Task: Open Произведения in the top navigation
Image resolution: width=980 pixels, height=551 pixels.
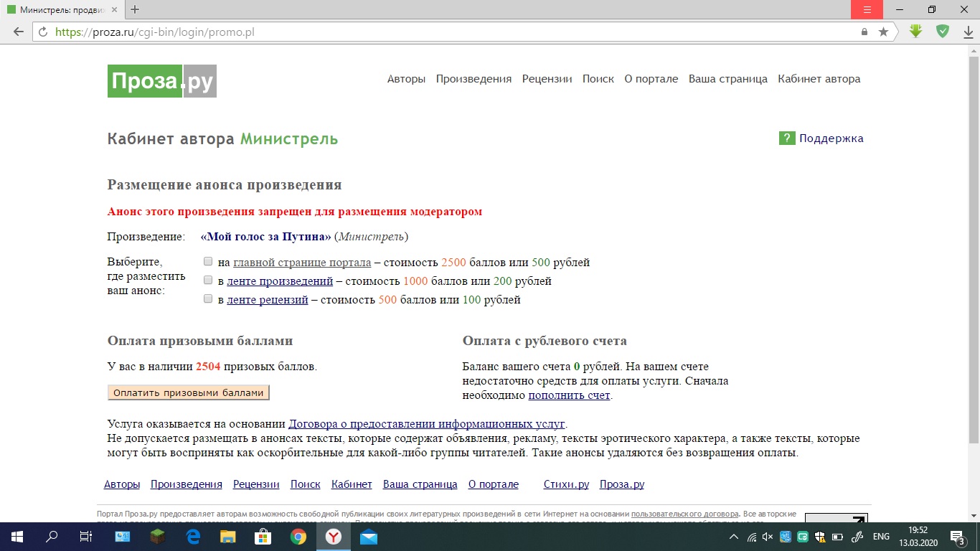Action: [x=474, y=79]
